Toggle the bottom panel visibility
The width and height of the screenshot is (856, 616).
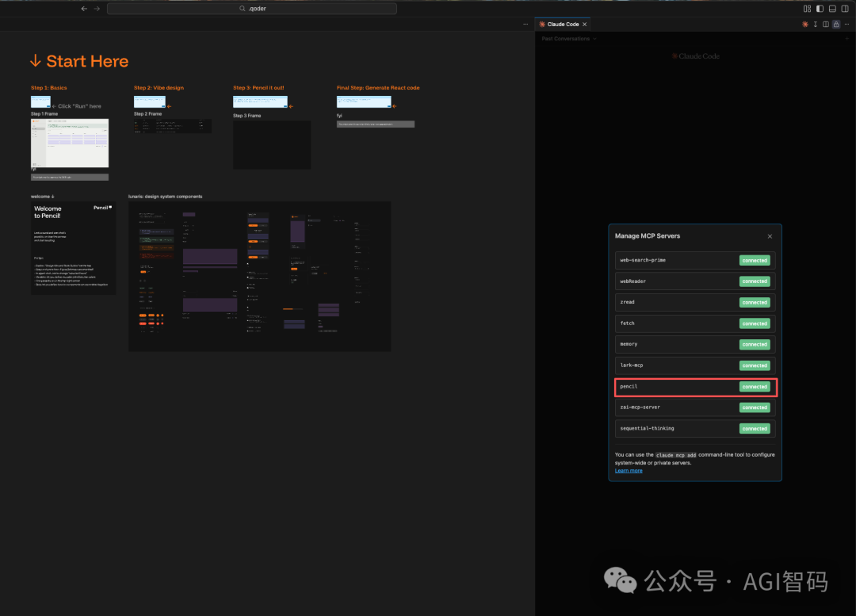click(x=832, y=9)
